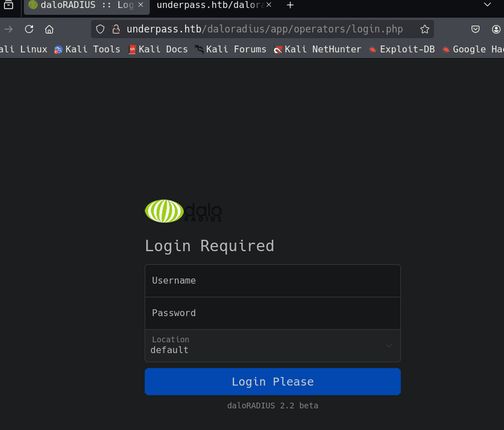The image size is (504, 430).
Task: Focus the Username input field
Action: tap(273, 281)
